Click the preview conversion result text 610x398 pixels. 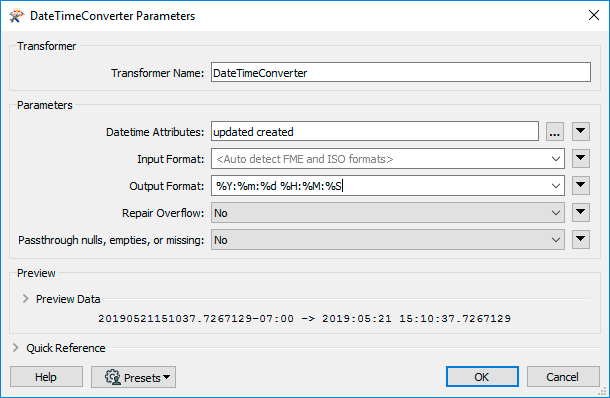[x=305, y=319]
